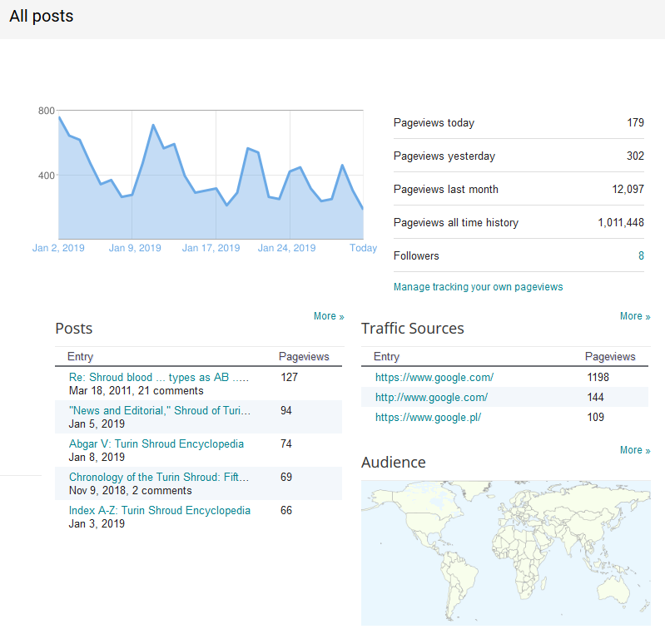Click the Posts table 'Pageviews' column header

tap(303, 357)
